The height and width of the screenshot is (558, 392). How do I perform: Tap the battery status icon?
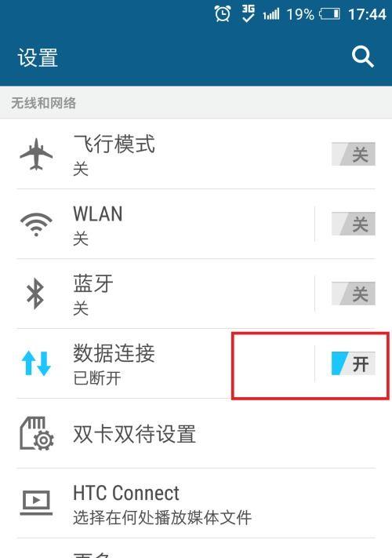click(329, 14)
